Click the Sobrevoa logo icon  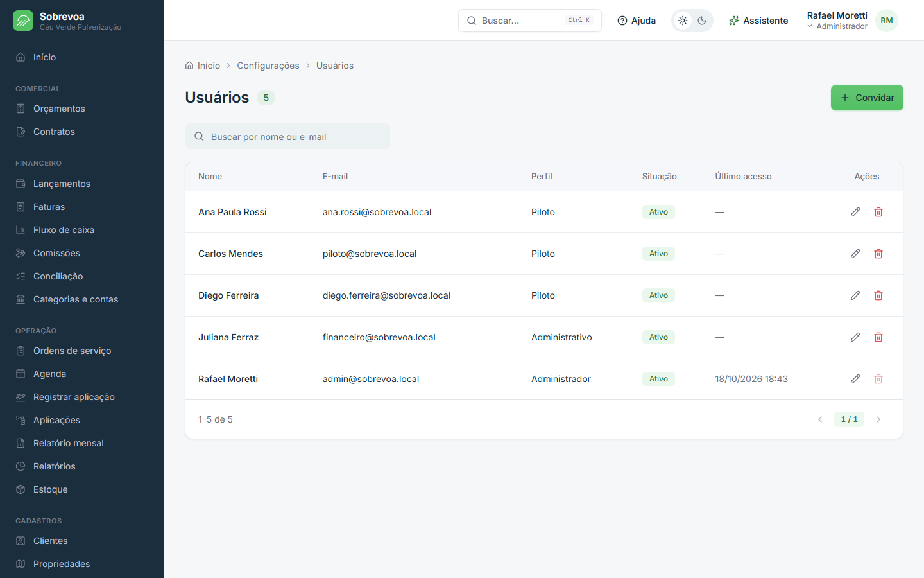[x=23, y=21]
